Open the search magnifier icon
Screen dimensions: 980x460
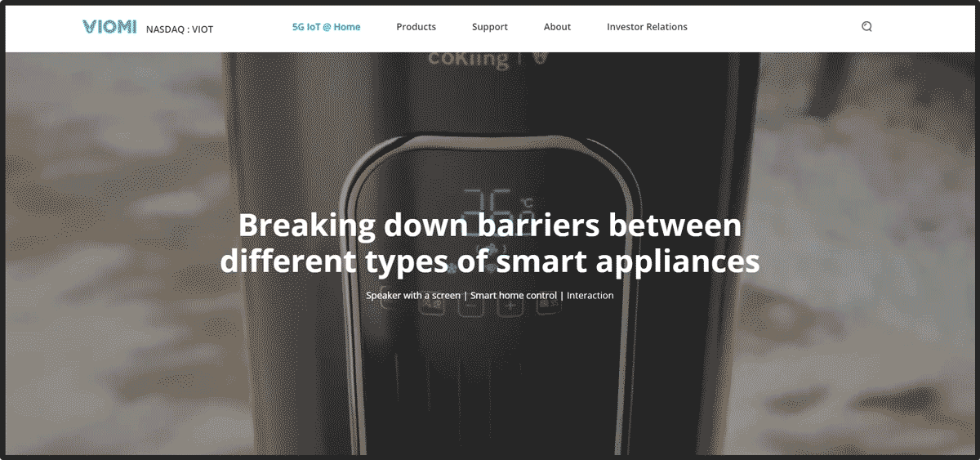point(866,27)
